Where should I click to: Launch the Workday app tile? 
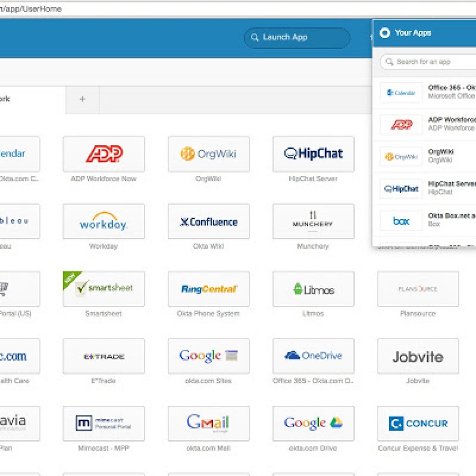[104, 222]
